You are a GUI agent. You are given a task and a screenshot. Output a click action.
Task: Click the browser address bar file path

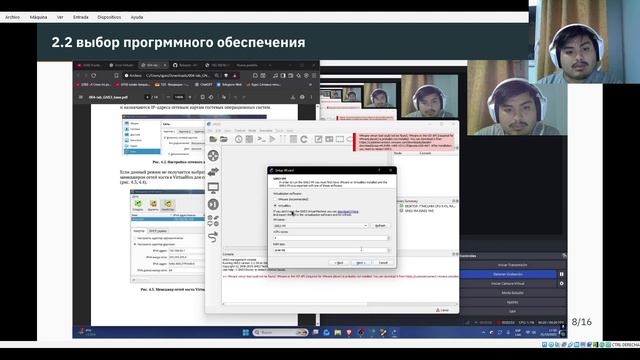click(177, 76)
